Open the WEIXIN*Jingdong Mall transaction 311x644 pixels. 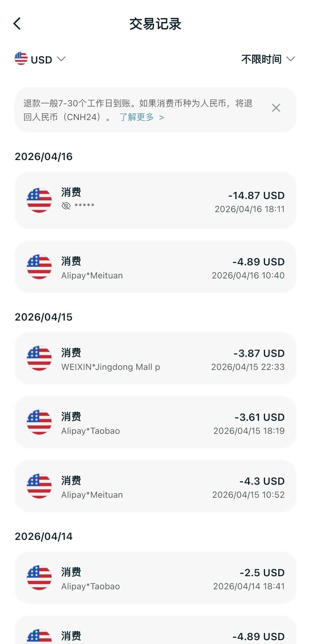pyautogui.click(x=155, y=358)
